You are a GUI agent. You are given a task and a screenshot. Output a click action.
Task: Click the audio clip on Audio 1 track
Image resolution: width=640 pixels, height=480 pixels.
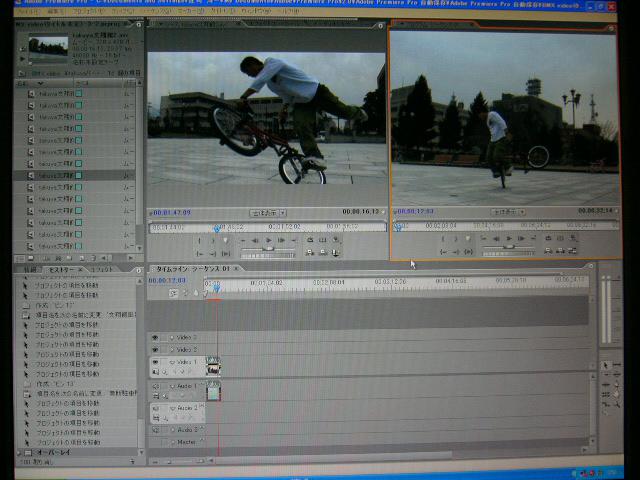213,390
